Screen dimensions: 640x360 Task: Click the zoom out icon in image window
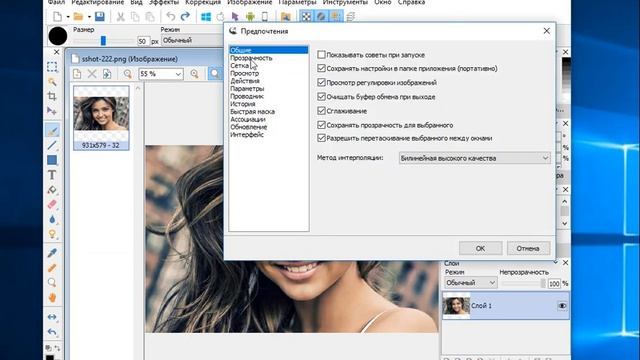click(128, 74)
